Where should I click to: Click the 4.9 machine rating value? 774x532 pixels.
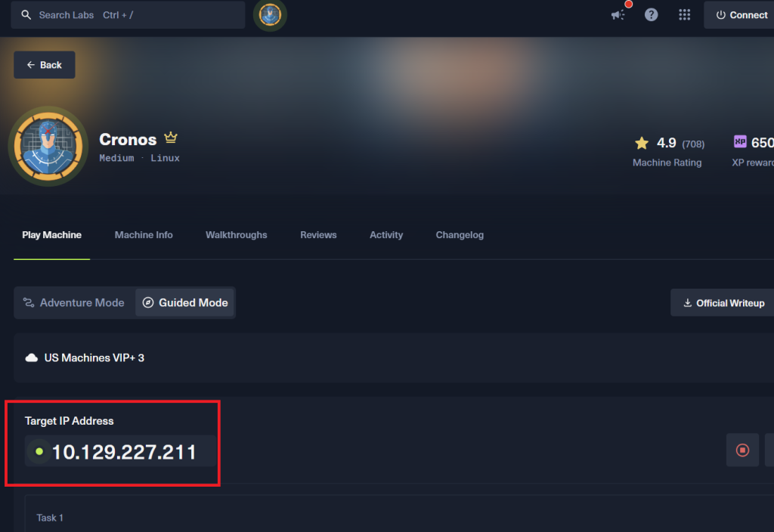(666, 143)
